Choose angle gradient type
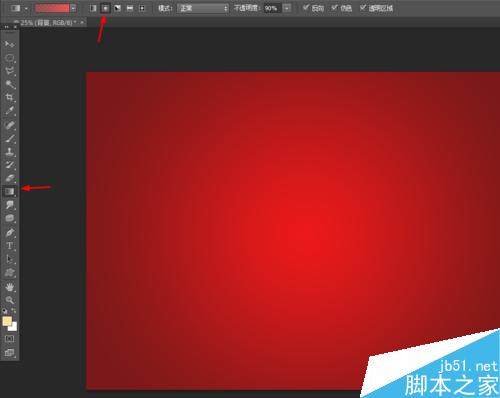Screen dimensions: 500x398 [x=117, y=8]
